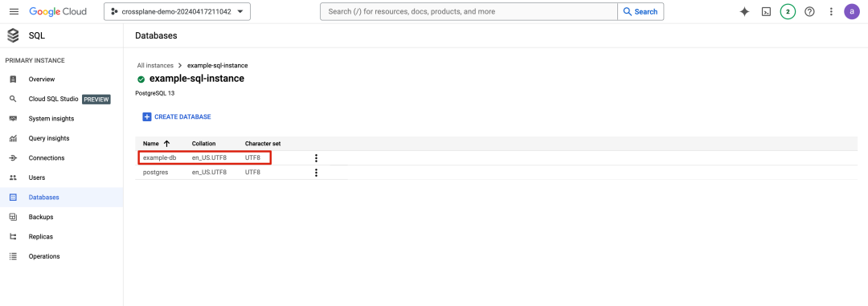
Task: Sort databases by the Name column arrow
Action: [x=166, y=144]
